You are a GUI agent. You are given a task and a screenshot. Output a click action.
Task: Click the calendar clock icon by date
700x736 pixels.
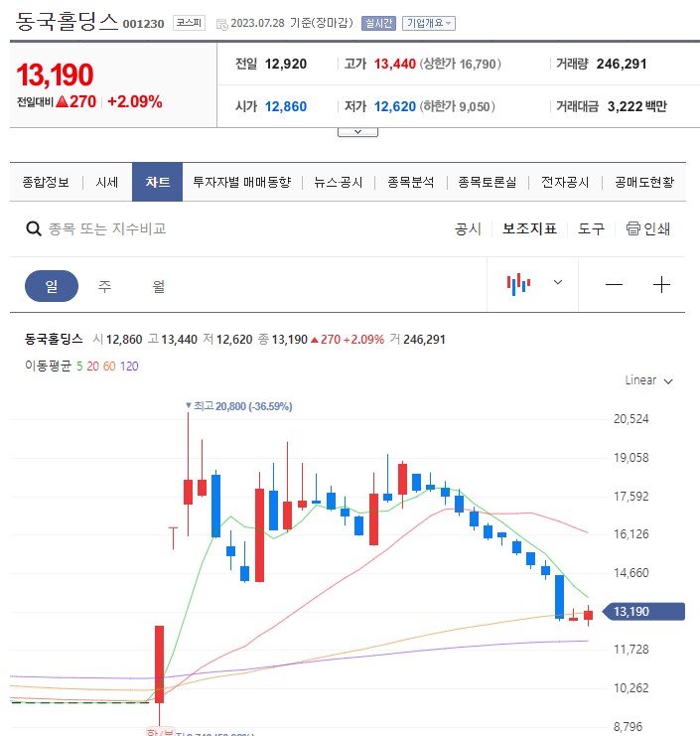tap(222, 24)
